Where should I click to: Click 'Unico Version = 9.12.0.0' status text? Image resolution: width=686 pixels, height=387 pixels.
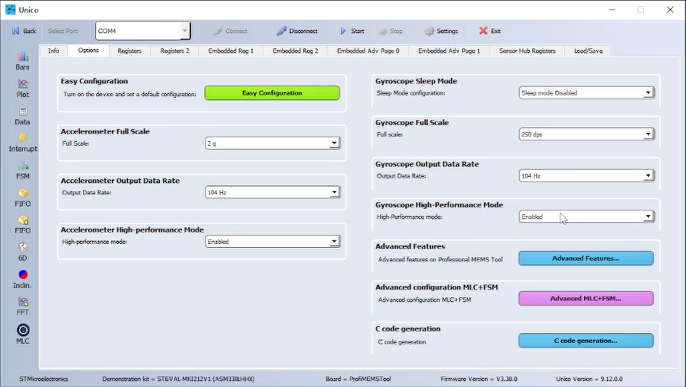(589, 379)
